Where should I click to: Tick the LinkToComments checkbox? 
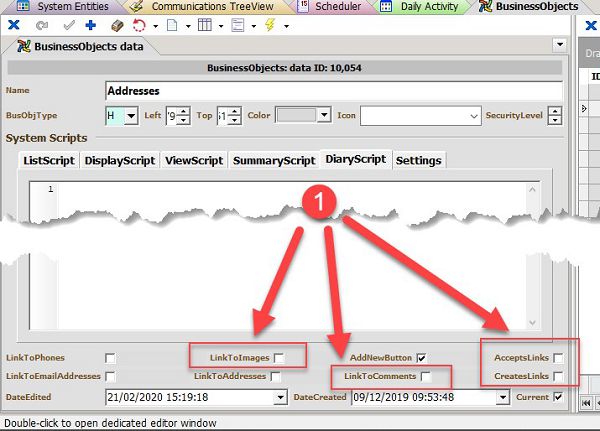426,377
